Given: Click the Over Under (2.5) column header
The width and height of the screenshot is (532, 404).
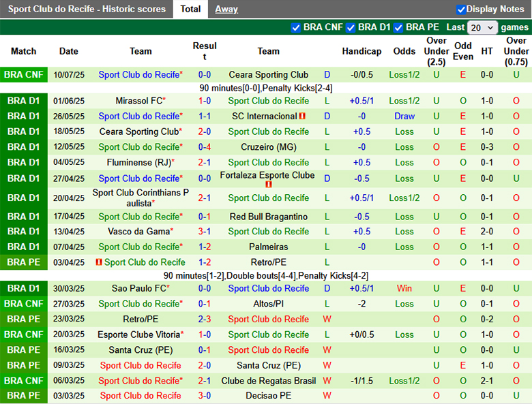Looking at the screenshot, I should pyautogui.click(x=437, y=51).
